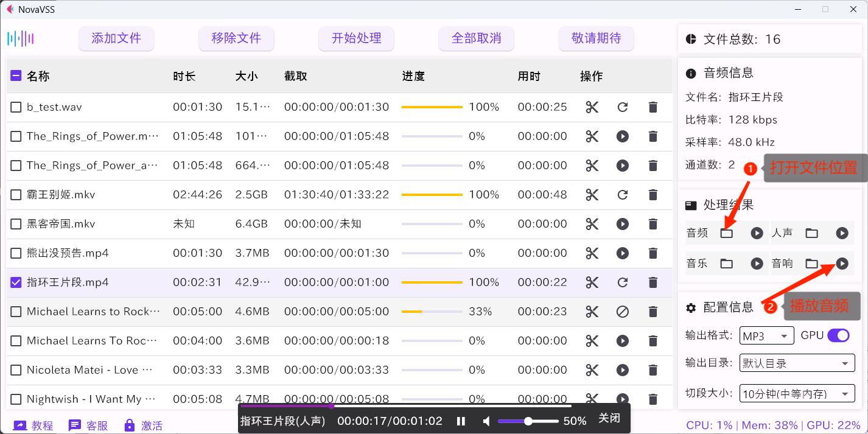Cancel processing Michael Learns to Rock via stop icon
The height and width of the screenshot is (434, 868).
pos(622,311)
